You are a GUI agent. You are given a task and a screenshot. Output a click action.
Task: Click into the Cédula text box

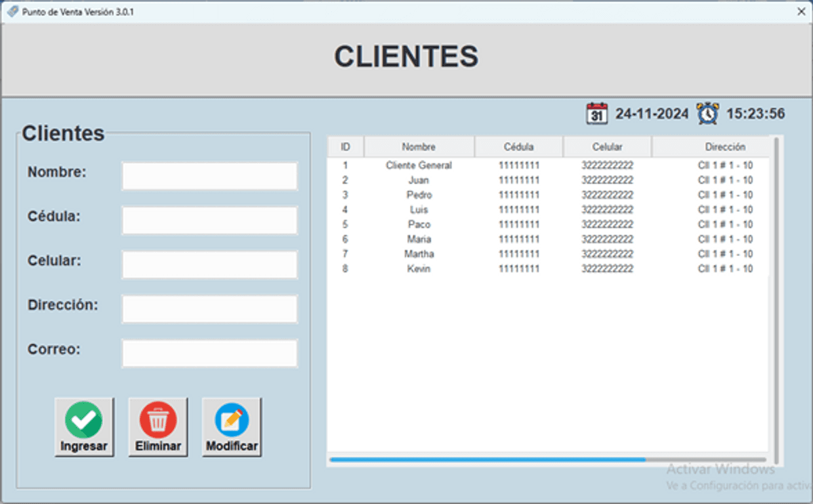(x=209, y=220)
